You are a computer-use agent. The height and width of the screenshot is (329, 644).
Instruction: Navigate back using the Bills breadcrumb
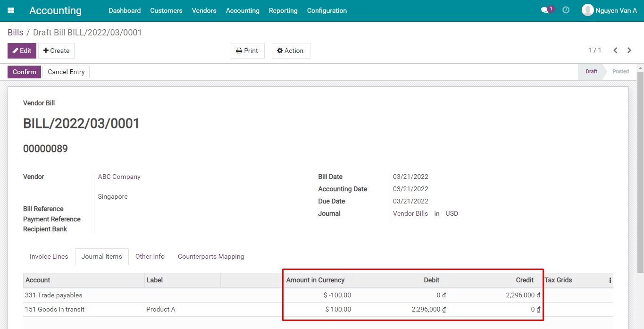(x=15, y=32)
